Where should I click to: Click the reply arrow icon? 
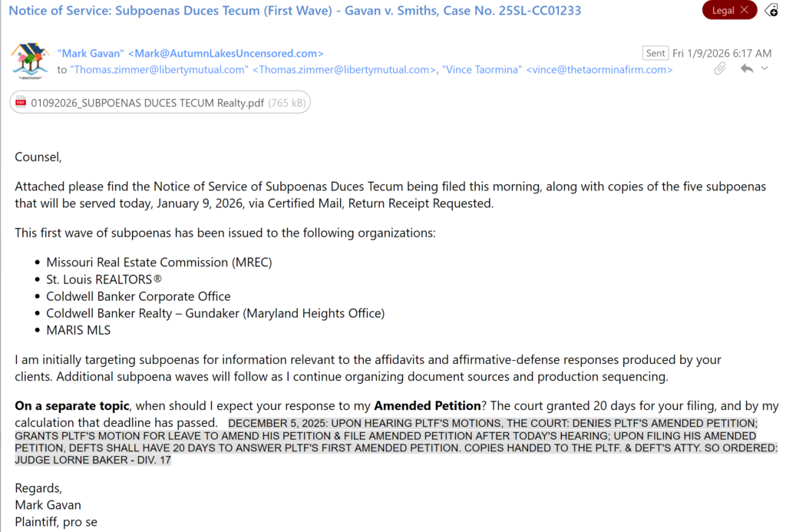[746, 68]
